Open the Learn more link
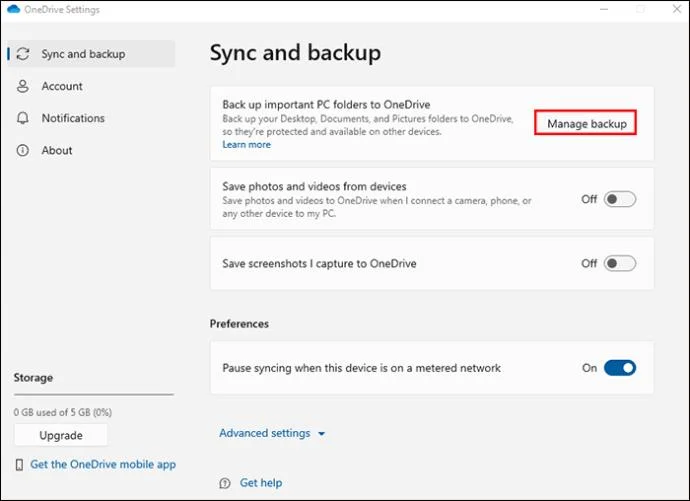690x501 pixels. 246,145
